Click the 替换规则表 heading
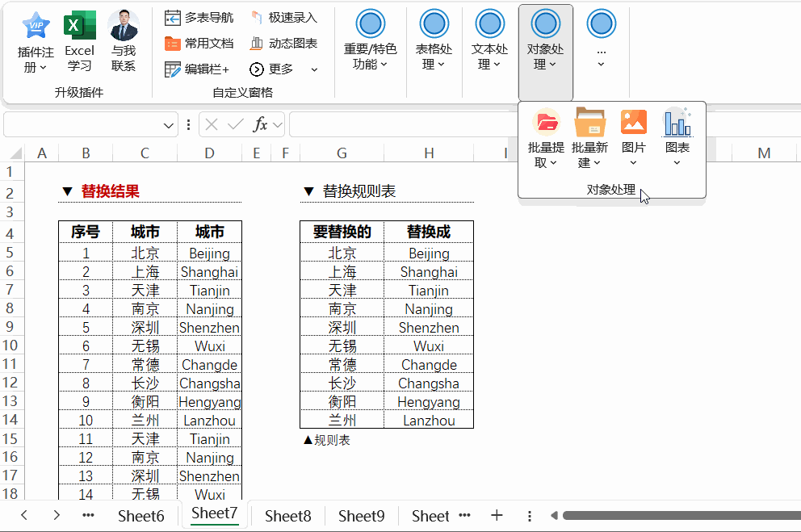 359,191
